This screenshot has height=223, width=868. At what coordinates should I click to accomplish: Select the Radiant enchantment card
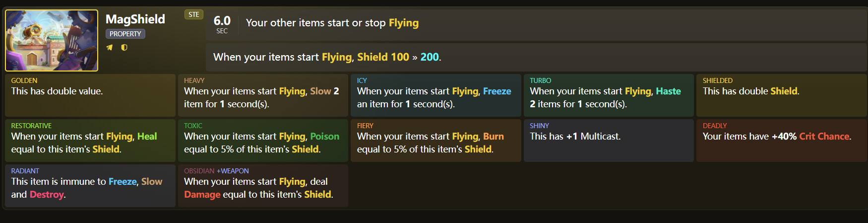coord(90,185)
